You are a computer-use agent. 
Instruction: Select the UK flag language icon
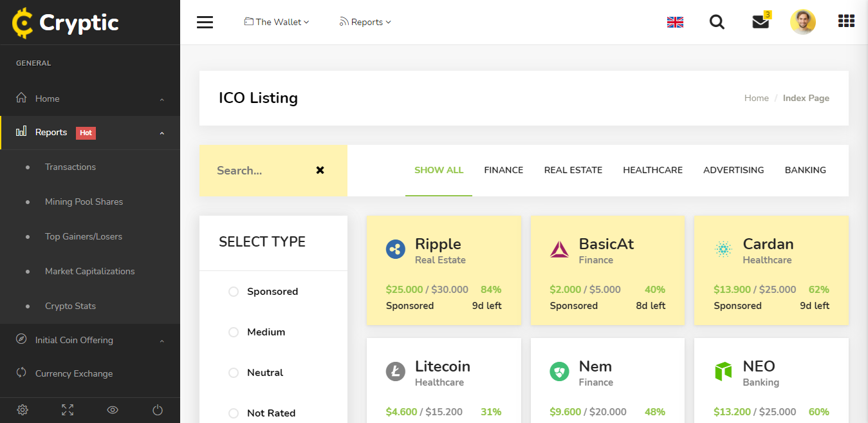pos(675,23)
